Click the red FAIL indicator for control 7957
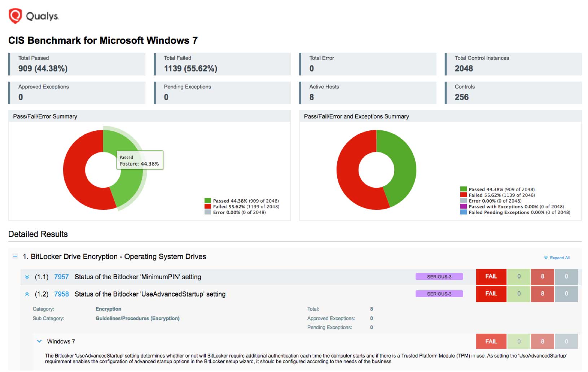588x372 pixels. (491, 277)
